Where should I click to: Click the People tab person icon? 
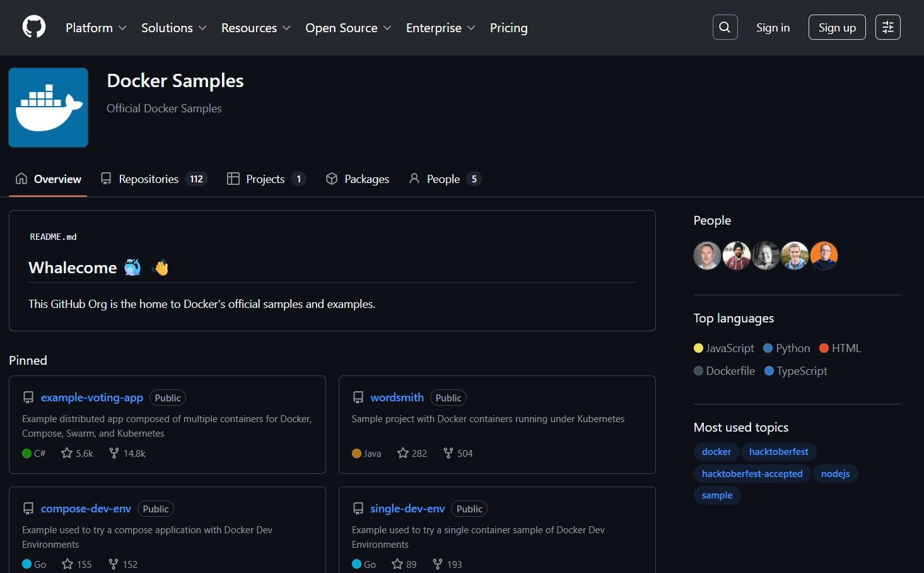[414, 179]
